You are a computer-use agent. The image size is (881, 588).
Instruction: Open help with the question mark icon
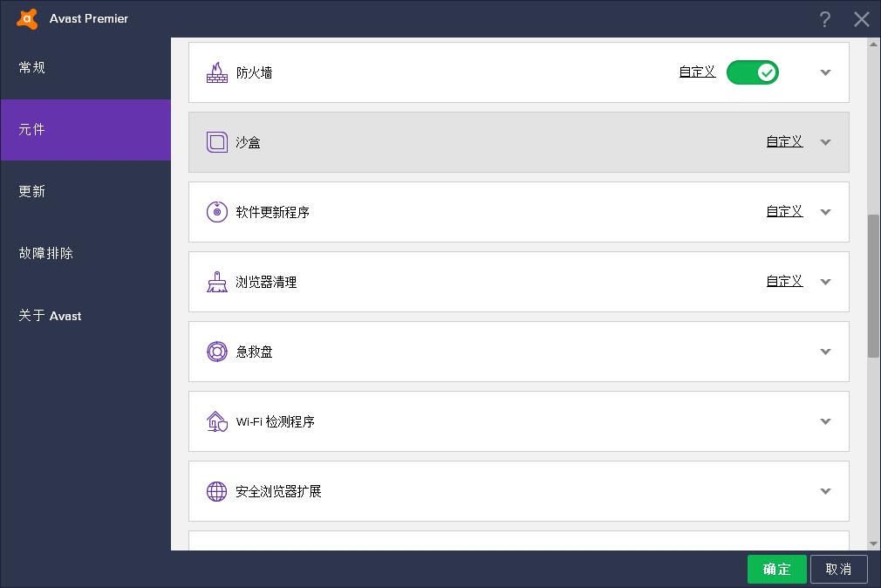click(825, 19)
